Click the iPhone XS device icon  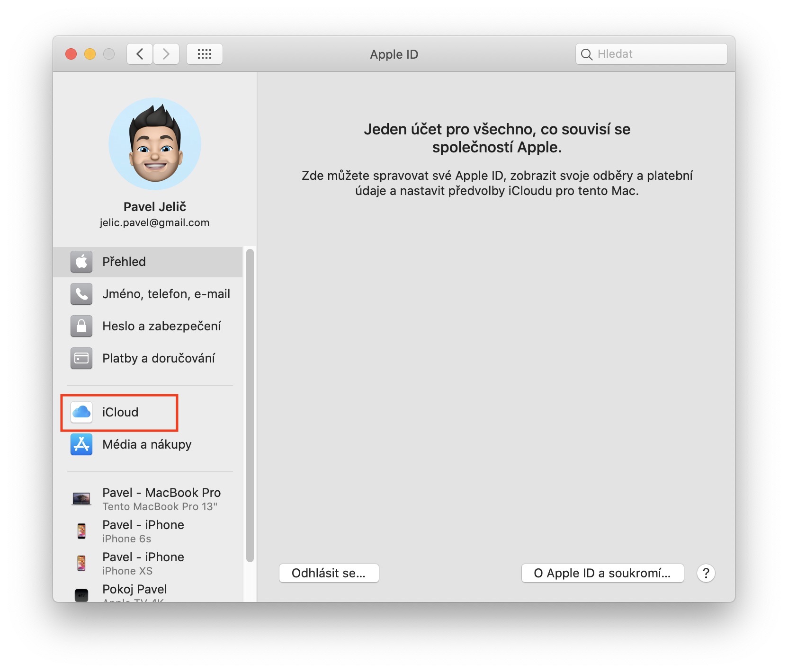tap(81, 563)
